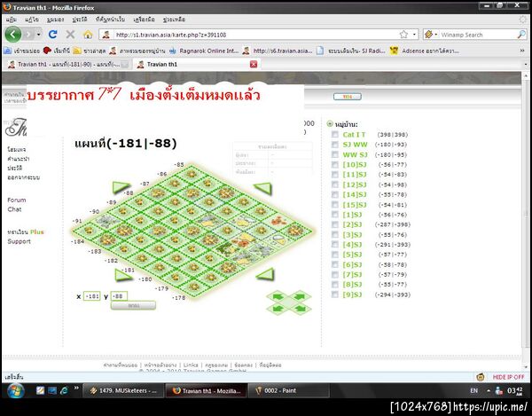Click the Links footer link
Viewport: 532px width, 416px height.
[x=191, y=365]
